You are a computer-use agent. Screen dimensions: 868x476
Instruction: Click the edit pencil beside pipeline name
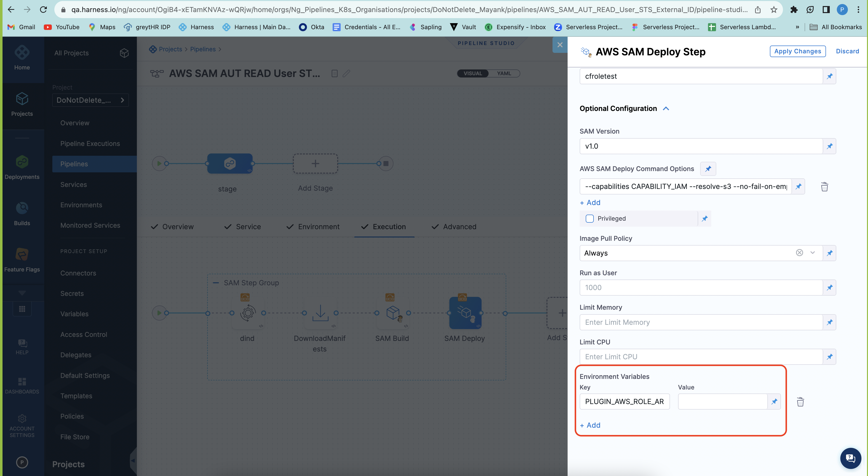(346, 73)
